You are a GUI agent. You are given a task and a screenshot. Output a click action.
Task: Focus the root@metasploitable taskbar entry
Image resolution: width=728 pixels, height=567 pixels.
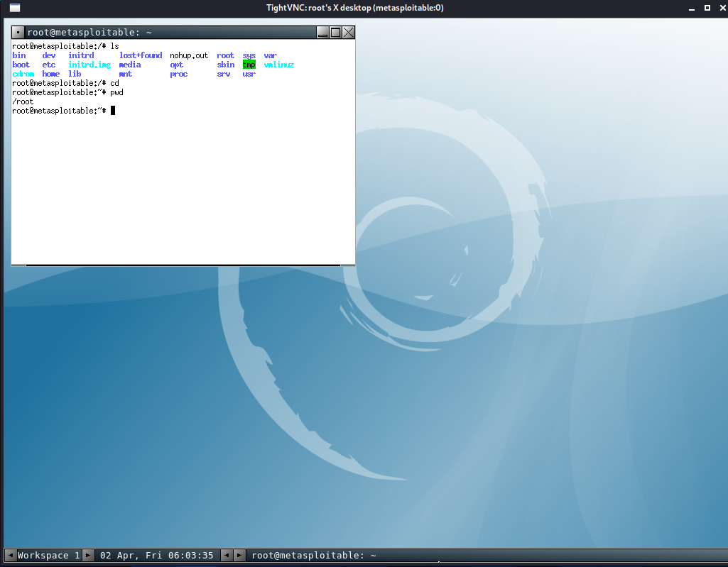point(314,556)
